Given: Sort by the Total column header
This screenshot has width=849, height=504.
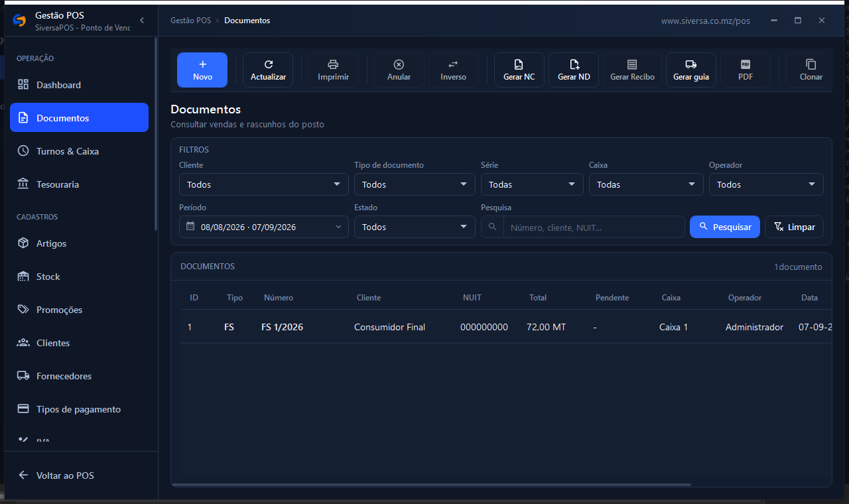Looking at the screenshot, I should coord(538,298).
